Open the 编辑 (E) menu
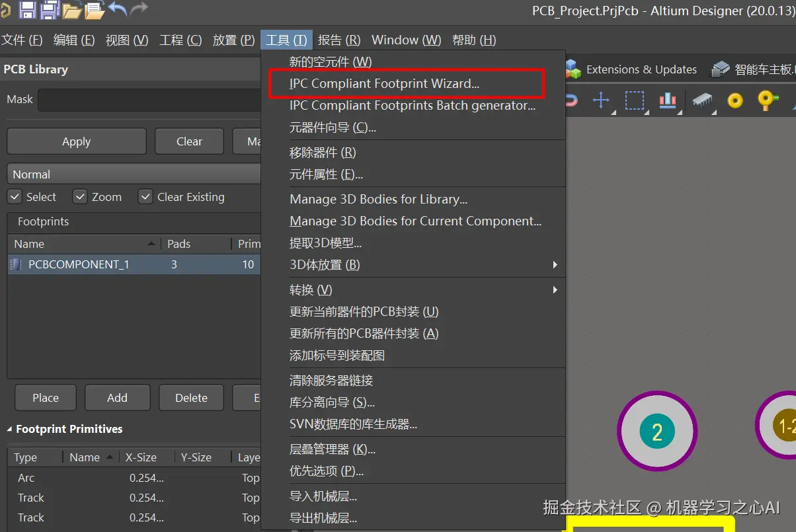 click(x=74, y=40)
